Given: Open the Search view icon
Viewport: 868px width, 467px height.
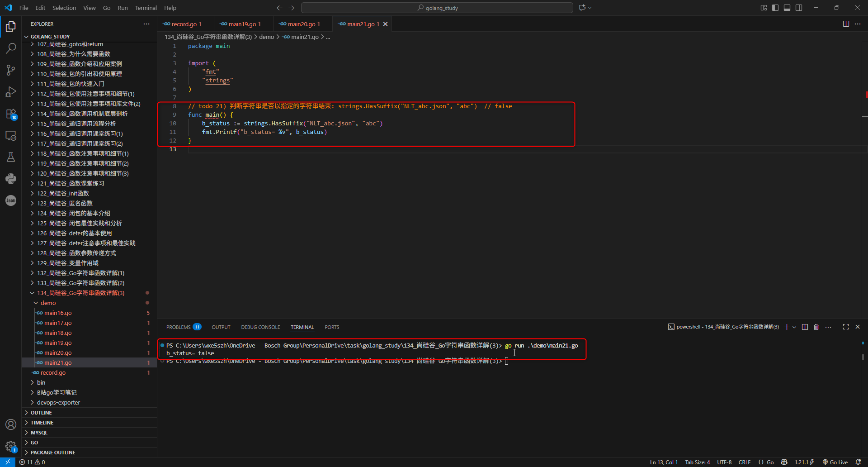Looking at the screenshot, I should (11, 48).
